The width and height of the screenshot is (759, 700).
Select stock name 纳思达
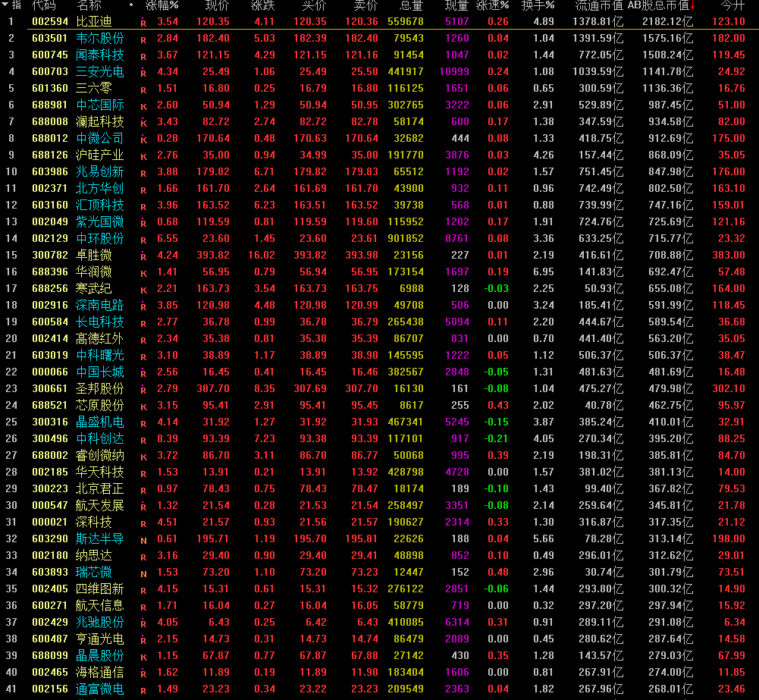93,555
